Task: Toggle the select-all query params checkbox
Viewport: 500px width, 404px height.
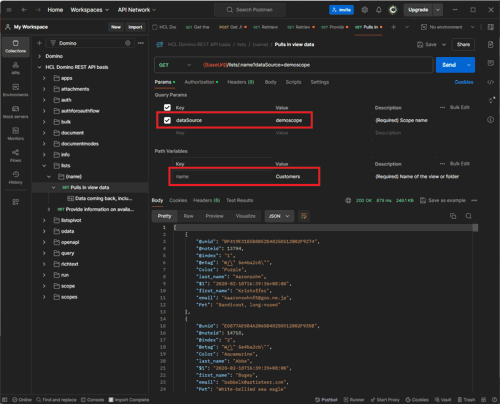Action: [x=167, y=107]
